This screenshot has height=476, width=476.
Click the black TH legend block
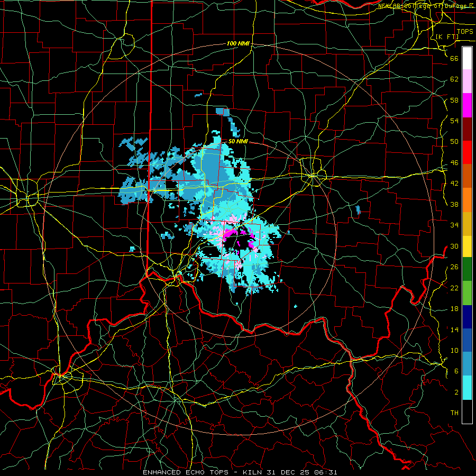pos(467,411)
